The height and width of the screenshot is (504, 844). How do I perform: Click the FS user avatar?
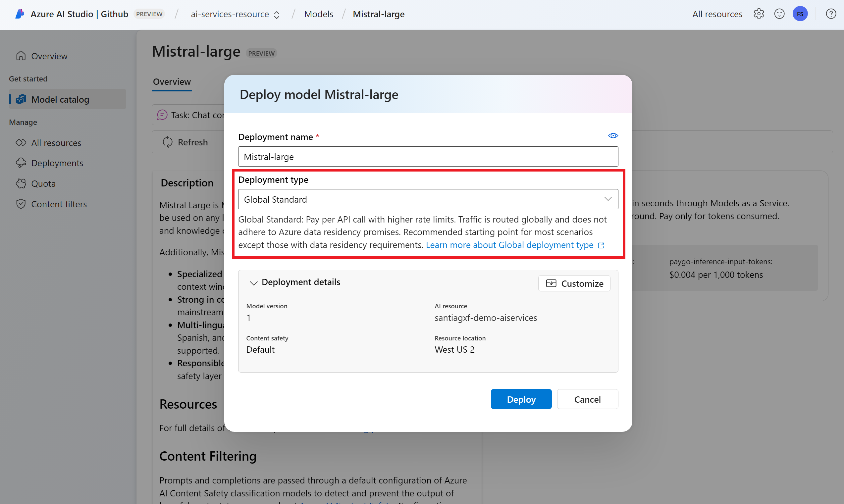click(x=800, y=14)
